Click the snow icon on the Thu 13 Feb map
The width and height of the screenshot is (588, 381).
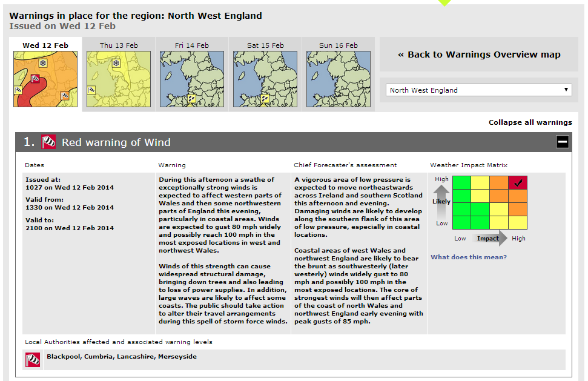click(116, 63)
